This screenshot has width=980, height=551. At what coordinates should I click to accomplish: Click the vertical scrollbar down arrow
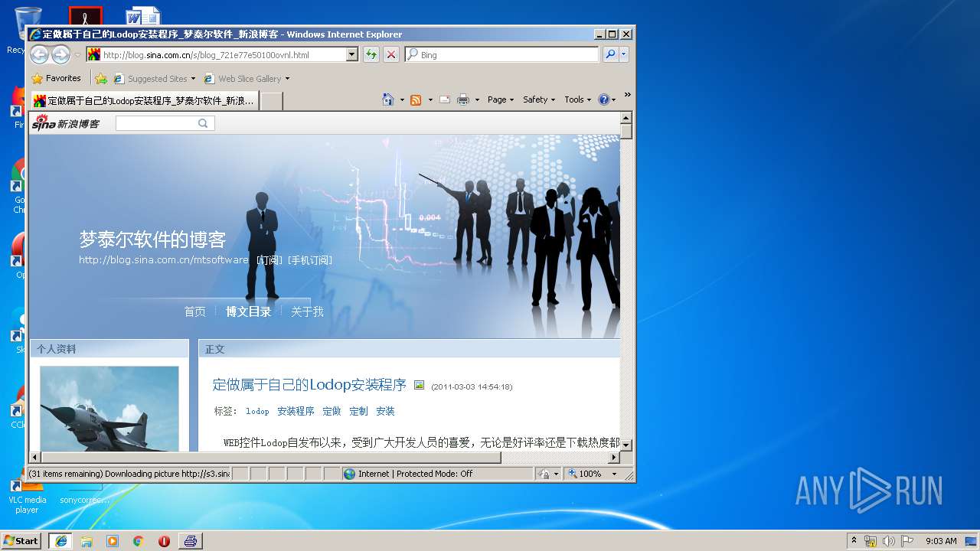[x=626, y=445]
